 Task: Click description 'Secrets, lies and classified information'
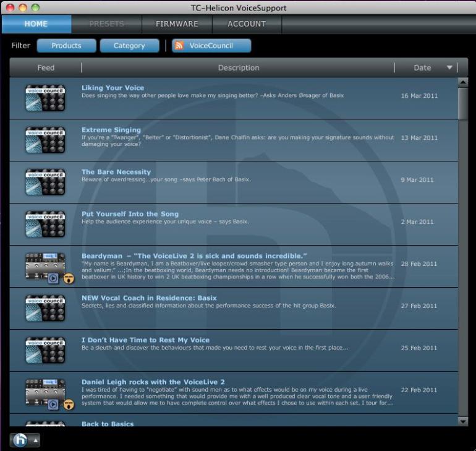(x=208, y=306)
